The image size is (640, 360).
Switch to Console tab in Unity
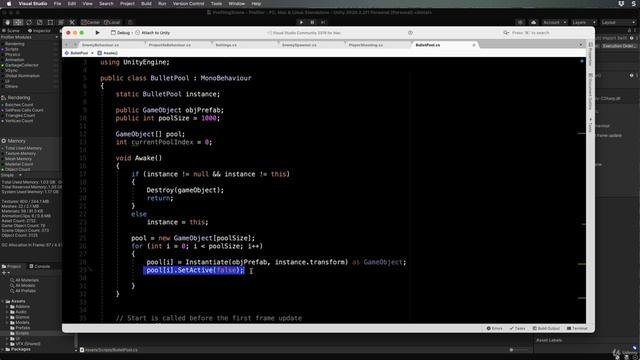pyautogui.click(x=40, y=267)
